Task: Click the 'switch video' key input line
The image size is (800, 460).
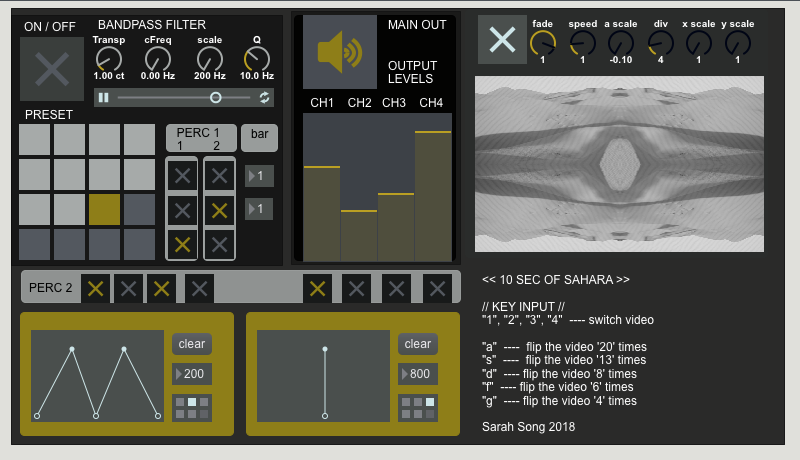Action: (568, 320)
